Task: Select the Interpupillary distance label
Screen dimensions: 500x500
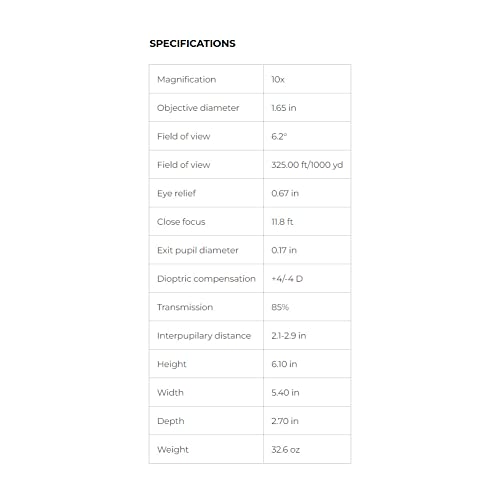Action: (x=204, y=336)
